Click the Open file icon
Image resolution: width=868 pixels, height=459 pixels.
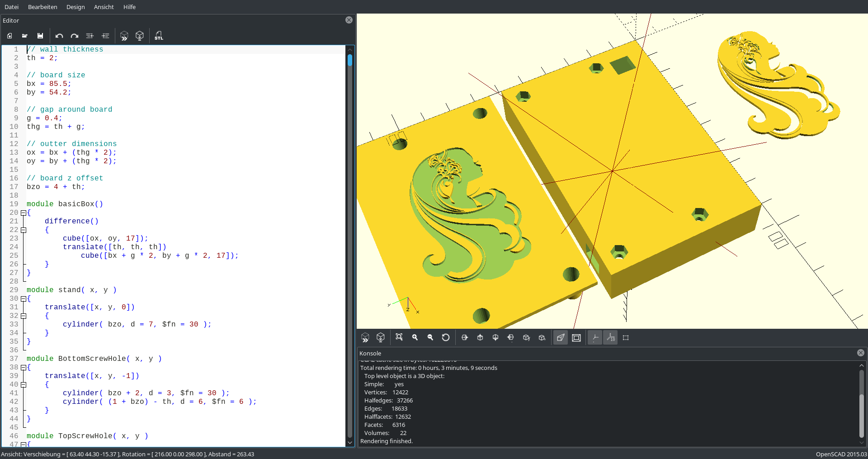tap(25, 36)
